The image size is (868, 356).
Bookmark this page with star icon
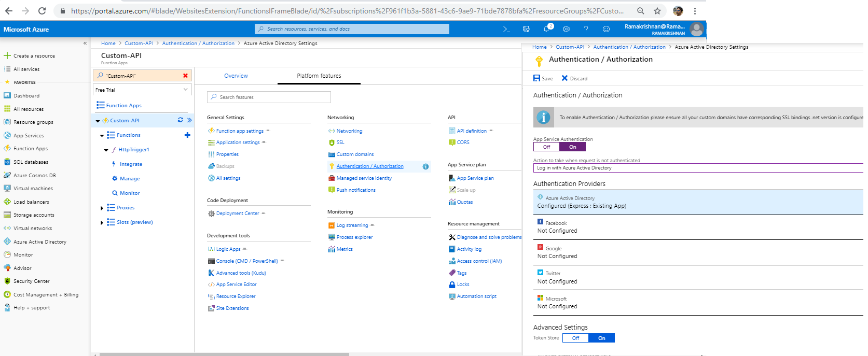[657, 10]
